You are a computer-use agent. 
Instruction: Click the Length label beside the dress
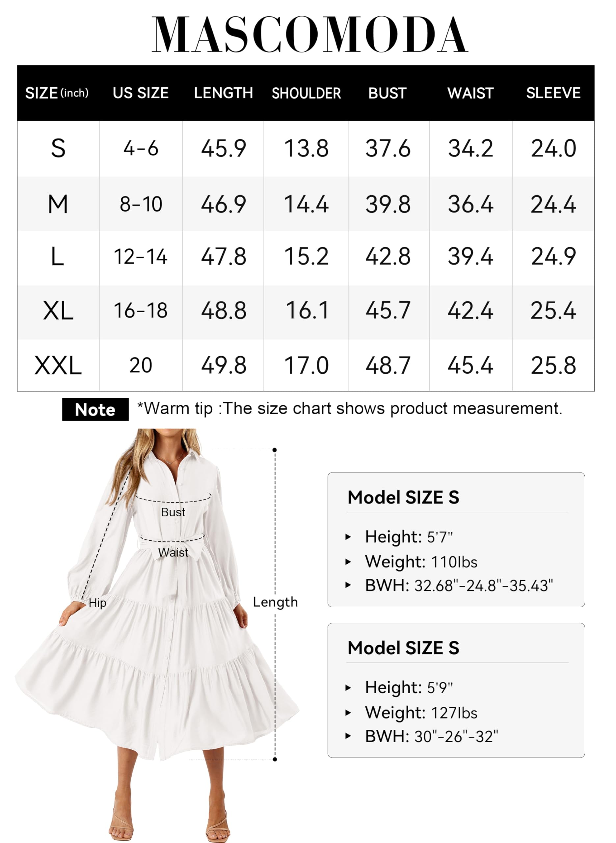pos(275,602)
